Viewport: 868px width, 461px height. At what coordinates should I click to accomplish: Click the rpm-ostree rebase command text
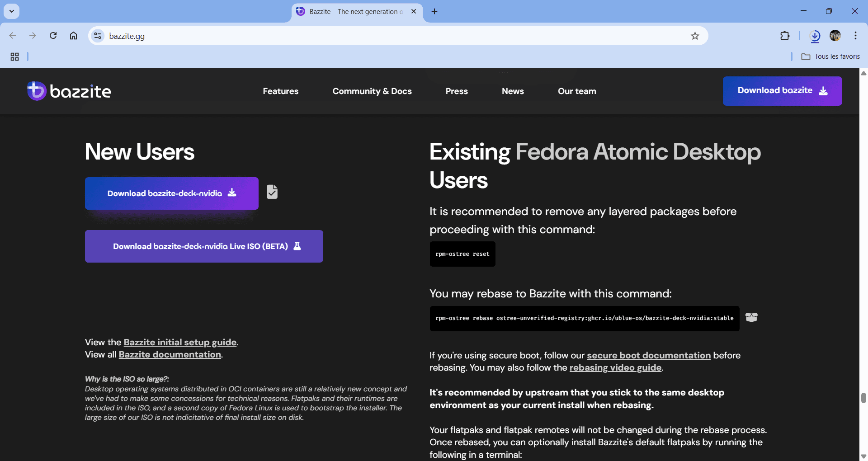(x=585, y=318)
